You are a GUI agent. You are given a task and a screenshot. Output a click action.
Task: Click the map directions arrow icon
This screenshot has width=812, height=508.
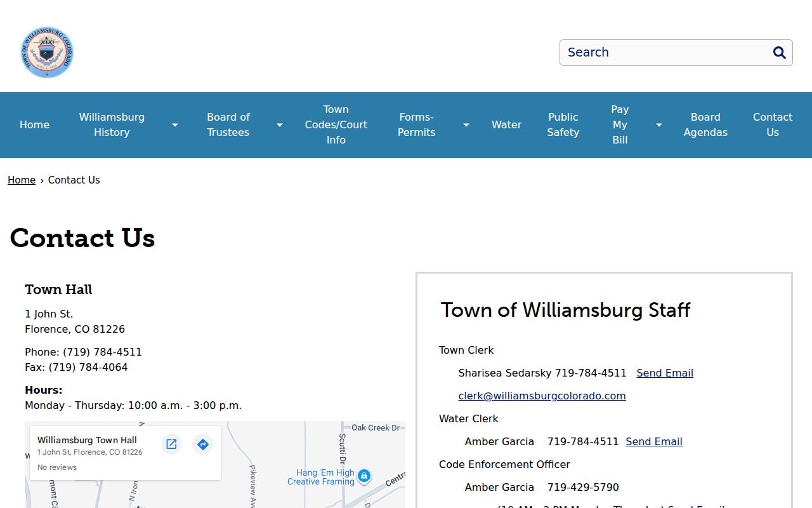point(202,444)
